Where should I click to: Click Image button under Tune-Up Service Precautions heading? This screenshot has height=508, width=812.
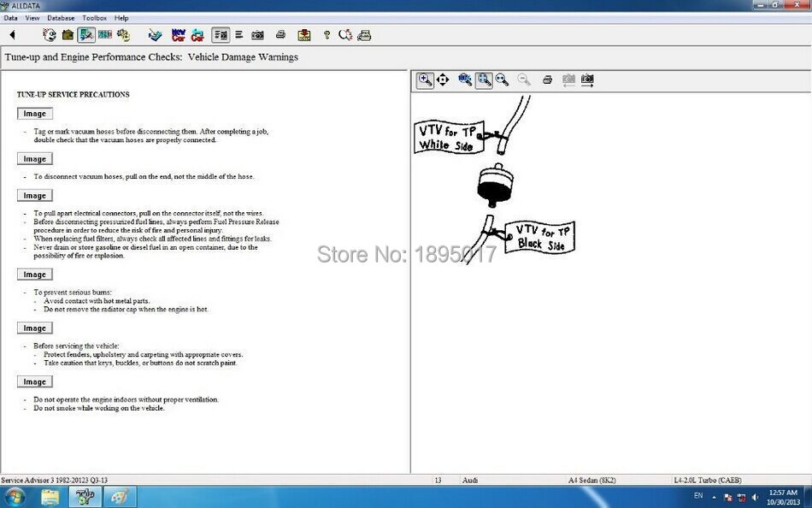coord(34,114)
